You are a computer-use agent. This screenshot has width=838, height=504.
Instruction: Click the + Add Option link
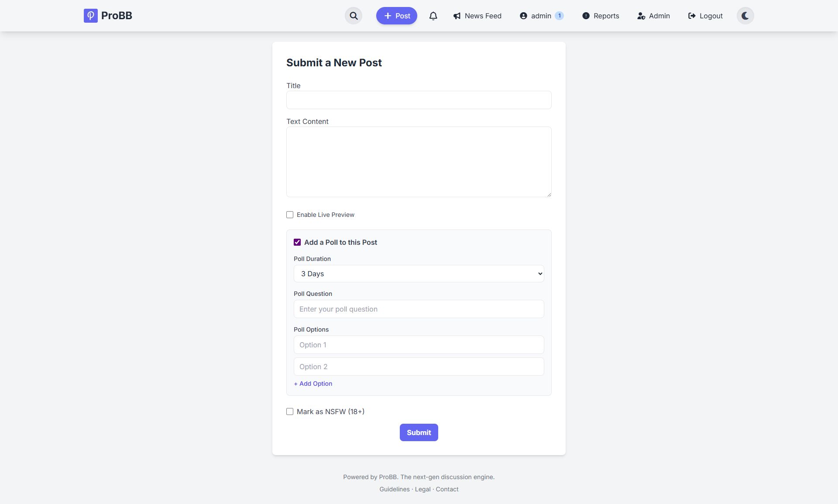tap(313, 384)
